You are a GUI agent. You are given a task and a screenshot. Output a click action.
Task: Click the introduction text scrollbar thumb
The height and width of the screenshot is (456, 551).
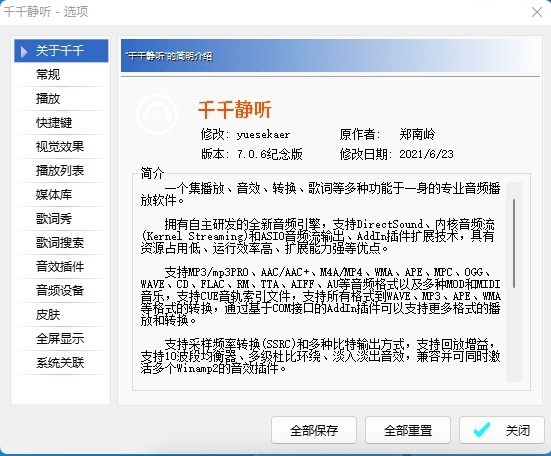click(514, 243)
